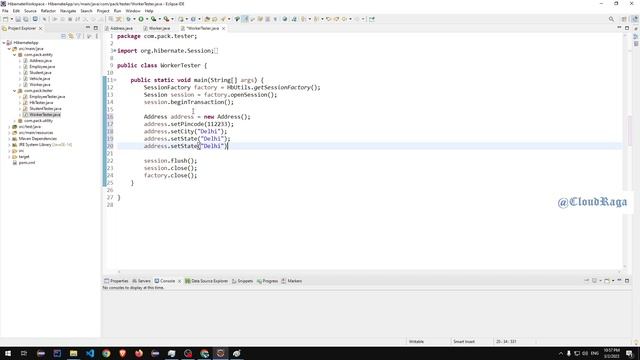Screen dimensions: 640x360
Task: Close the WorkerTester.java editor tab
Action: pos(224,28)
